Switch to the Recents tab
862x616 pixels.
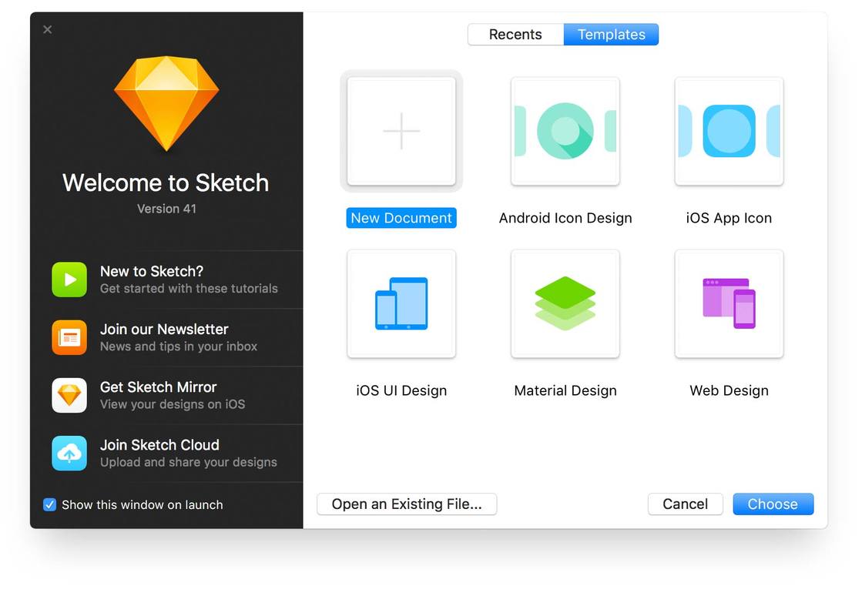click(x=515, y=35)
